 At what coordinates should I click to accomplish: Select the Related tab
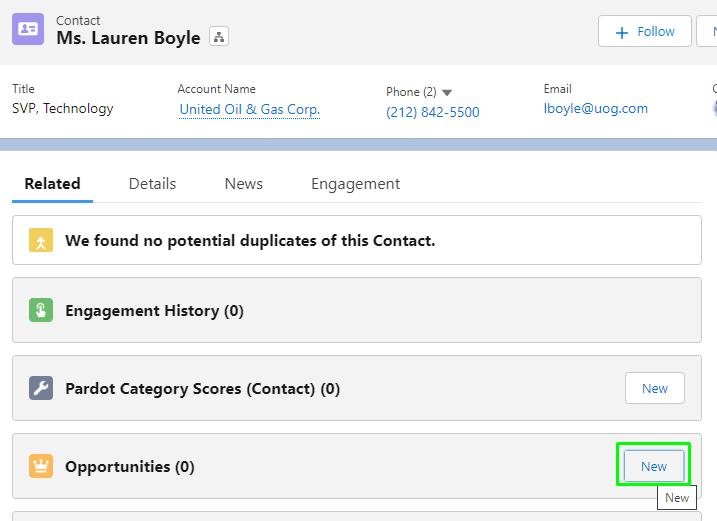tap(53, 184)
